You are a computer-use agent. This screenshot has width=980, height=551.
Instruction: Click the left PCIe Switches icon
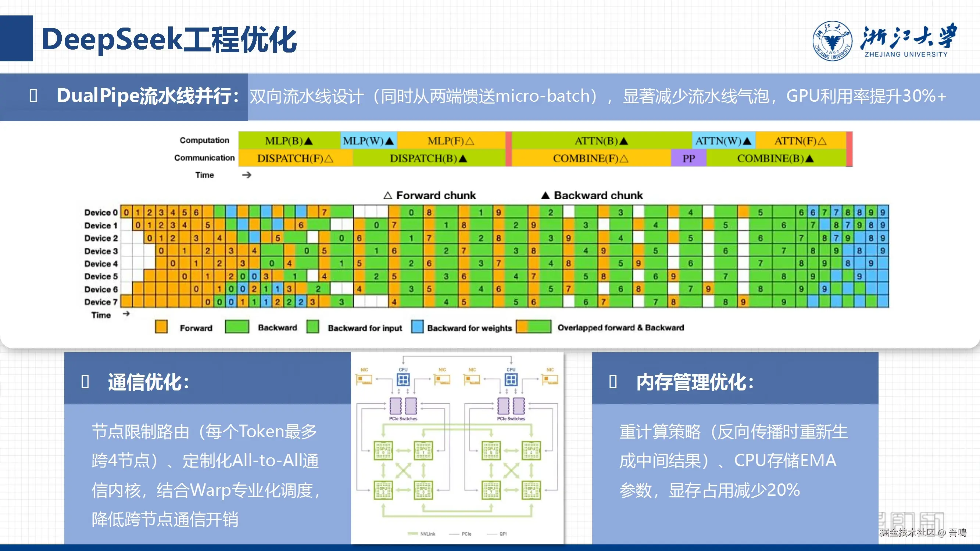(403, 406)
